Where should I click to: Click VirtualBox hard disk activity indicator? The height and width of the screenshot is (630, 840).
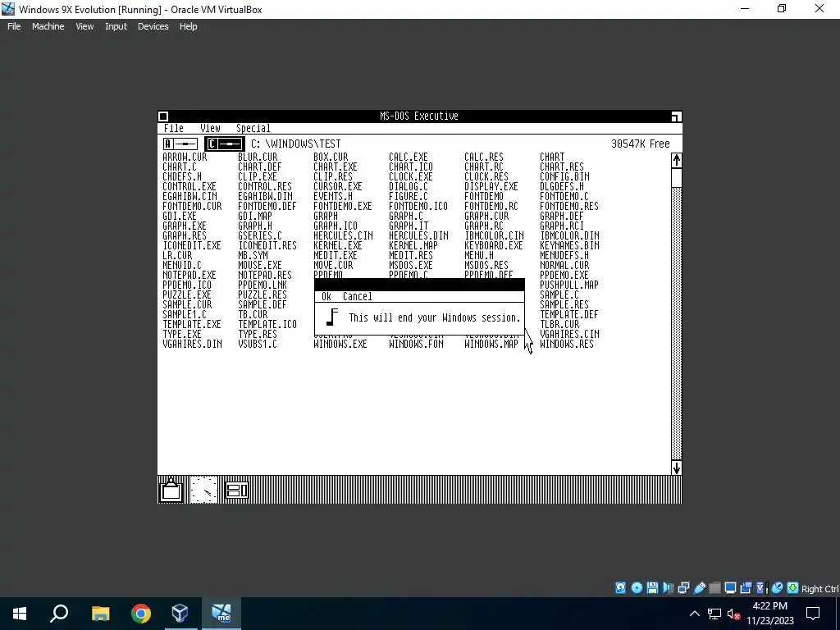coord(620,587)
